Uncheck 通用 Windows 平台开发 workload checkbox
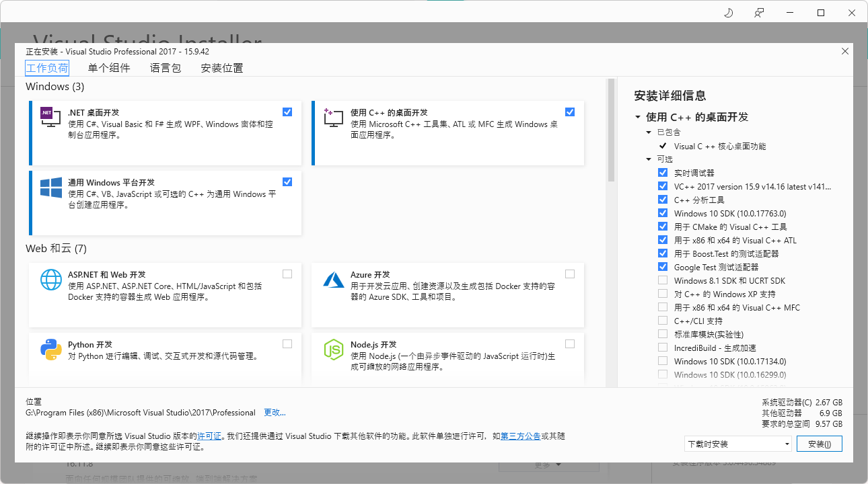The image size is (868, 484). point(287,182)
